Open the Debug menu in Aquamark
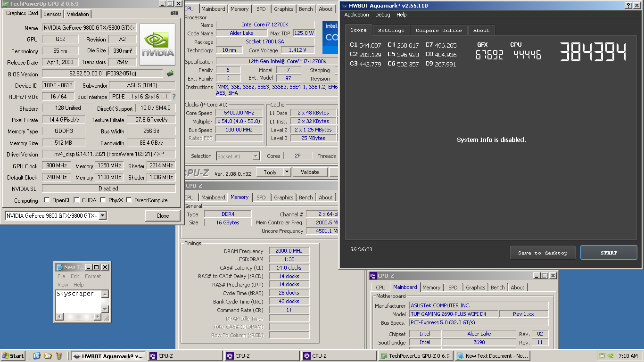This screenshot has width=644, height=362. click(x=382, y=15)
